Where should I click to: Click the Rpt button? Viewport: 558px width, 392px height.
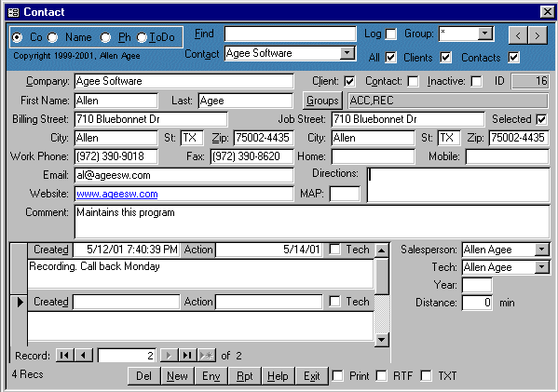point(245,376)
